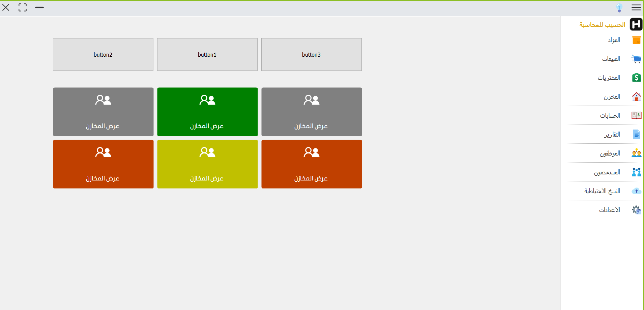The width and height of the screenshot is (644, 310).
Task: Toggle the hamburger menu in top bar
Action: [x=636, y=7]
